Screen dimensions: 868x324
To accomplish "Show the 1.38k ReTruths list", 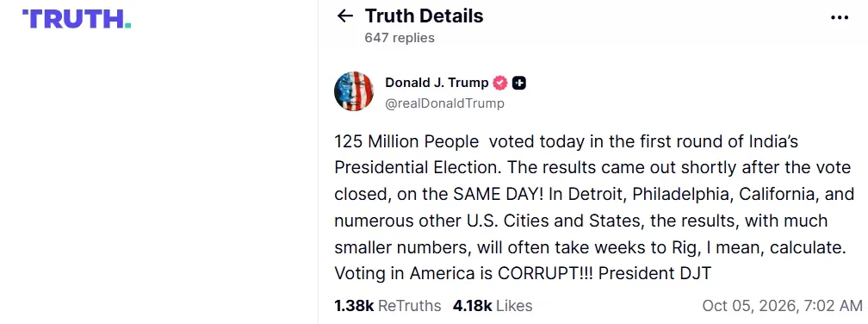I will [x=387, y=306].
